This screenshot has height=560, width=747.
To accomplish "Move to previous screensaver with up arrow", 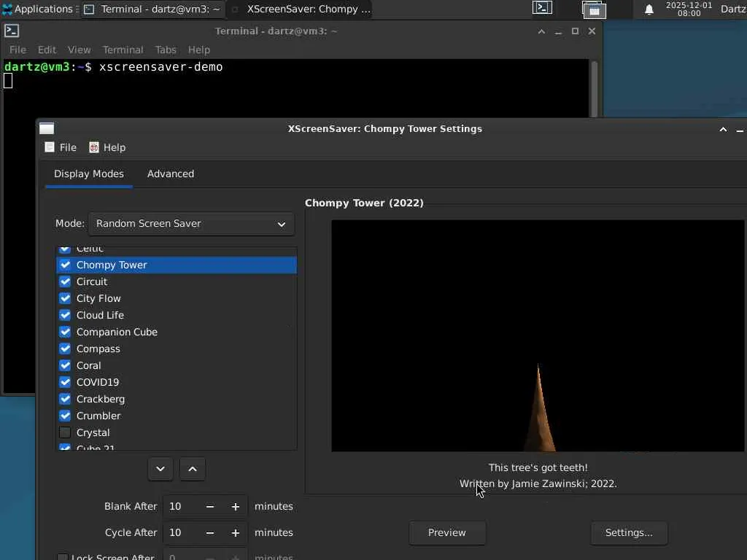I will tap(193, 469).
